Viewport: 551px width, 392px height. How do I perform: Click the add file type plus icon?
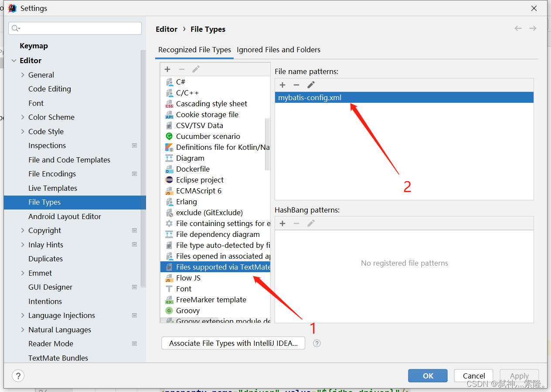[167, 69]
